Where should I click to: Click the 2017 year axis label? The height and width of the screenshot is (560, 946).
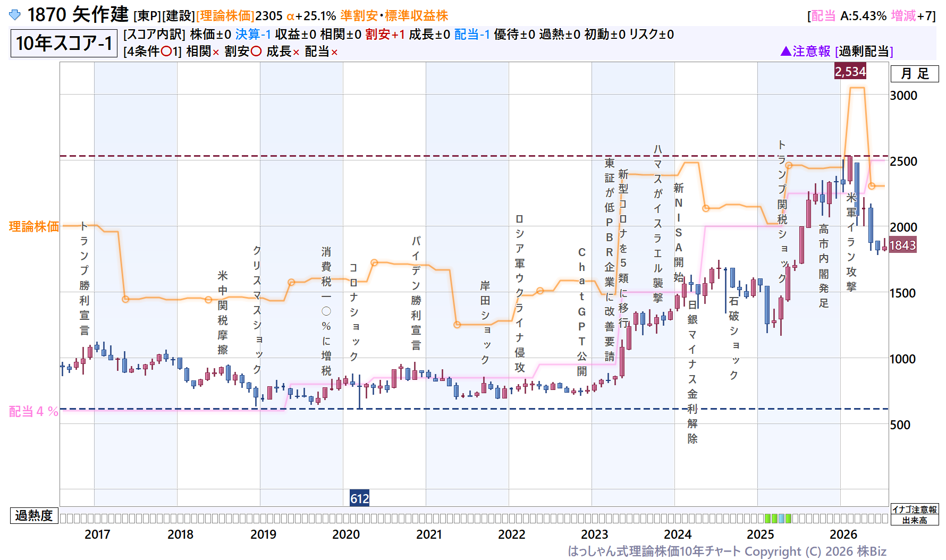(x=97, y=534)
